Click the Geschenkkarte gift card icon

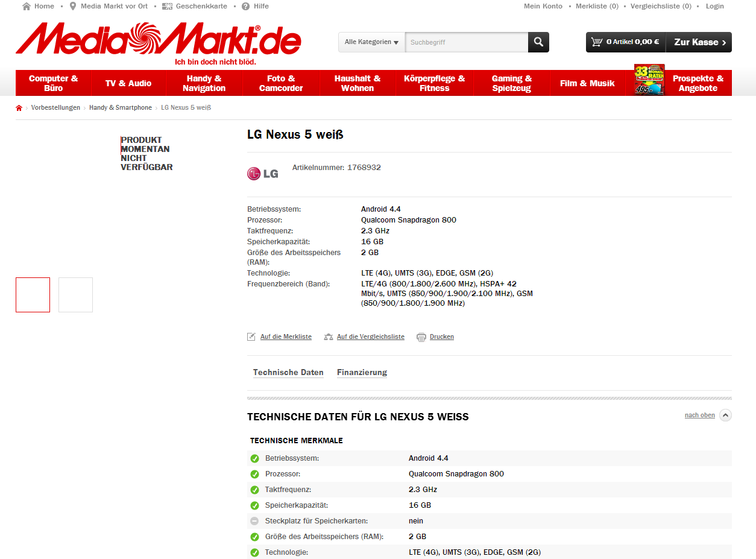tap(167, 6)
